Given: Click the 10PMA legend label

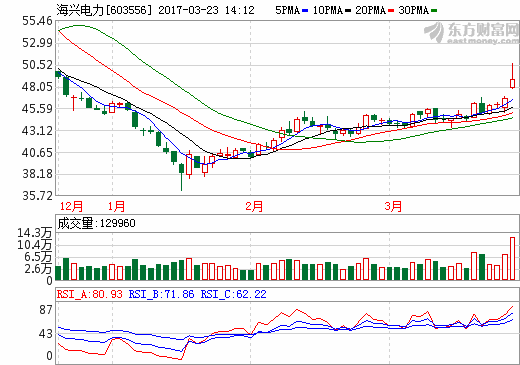Looking at the screenshot, I should [x=328, y=10].
